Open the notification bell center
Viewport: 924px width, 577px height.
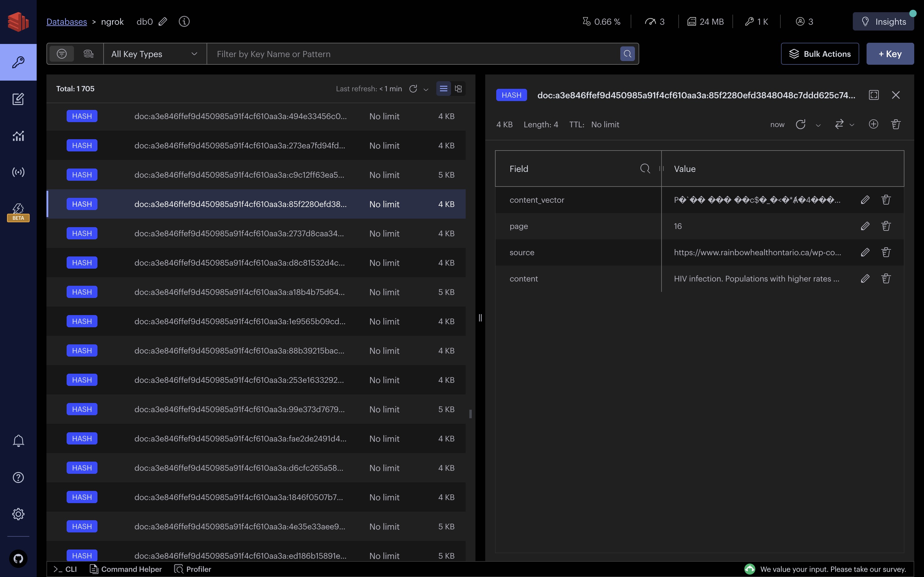pos(18,441)
